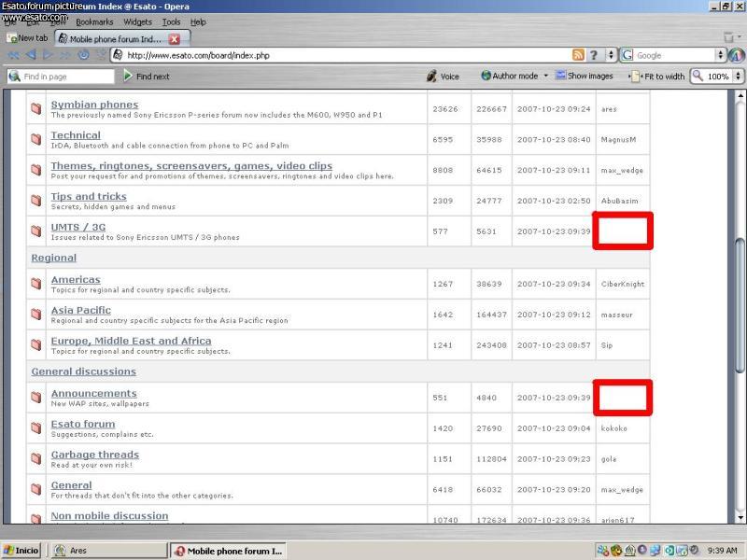The height and width of the screenshot is (560, 747).
Task: Open the General forum link
Action: point(72,485)
